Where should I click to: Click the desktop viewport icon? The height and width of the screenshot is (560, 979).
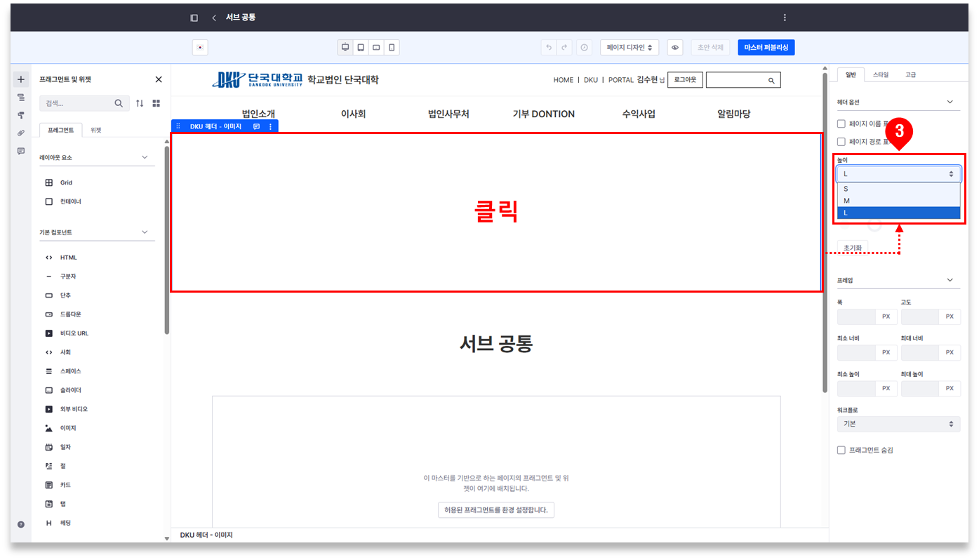coord(345,48)
